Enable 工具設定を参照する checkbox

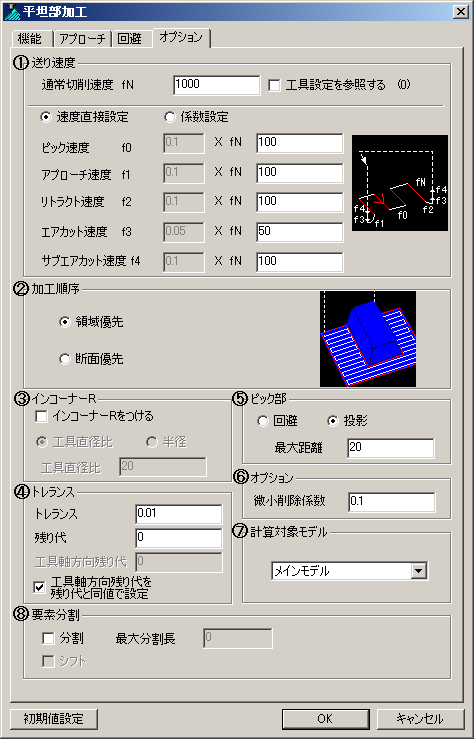pos(274,85)
